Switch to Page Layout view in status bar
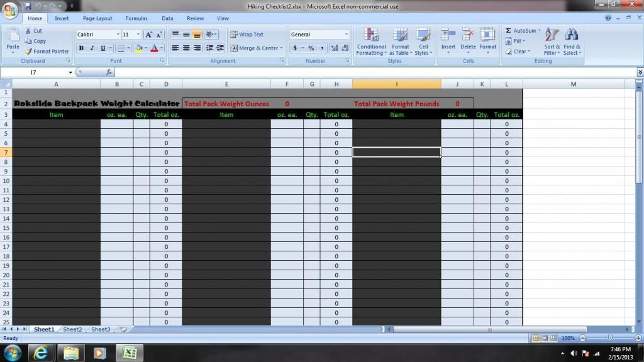Screen dimensions: 644x362 (x=545, y=338)
